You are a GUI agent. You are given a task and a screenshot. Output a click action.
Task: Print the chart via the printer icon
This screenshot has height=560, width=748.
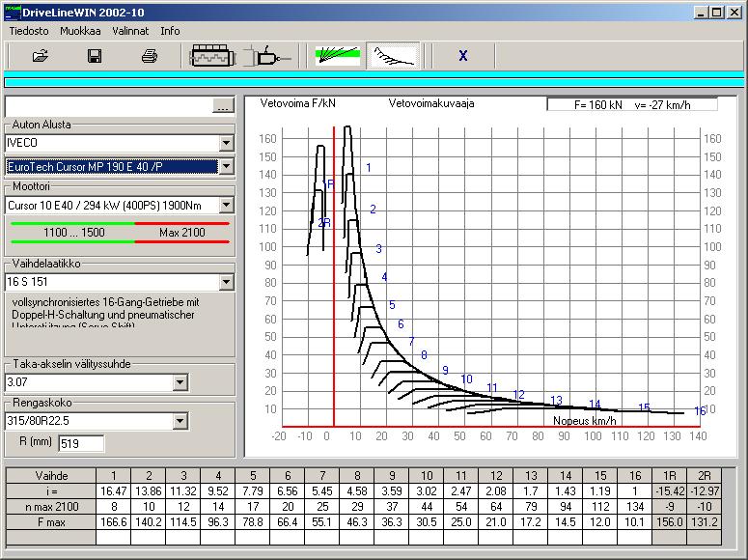(x=150, y=56)
